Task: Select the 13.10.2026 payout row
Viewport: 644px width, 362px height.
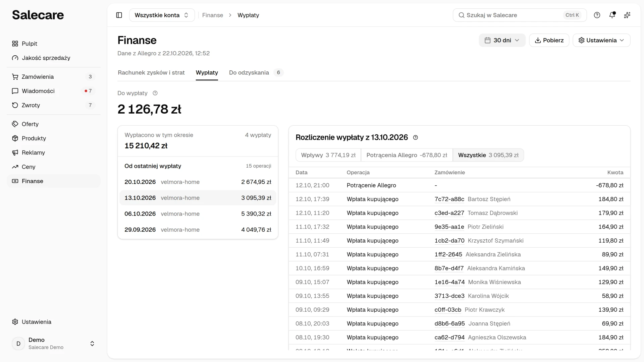Action: click(x=198, y=198)
